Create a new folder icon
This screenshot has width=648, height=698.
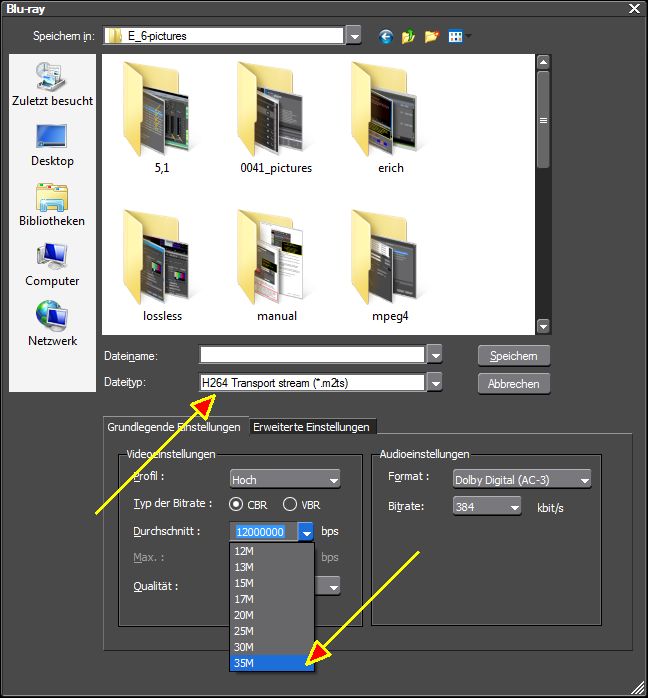click(x=431, y=37)
